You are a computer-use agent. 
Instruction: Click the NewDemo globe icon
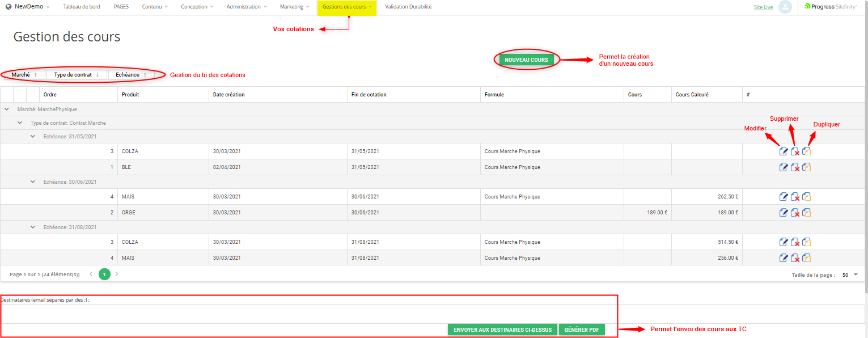[9, 7]
